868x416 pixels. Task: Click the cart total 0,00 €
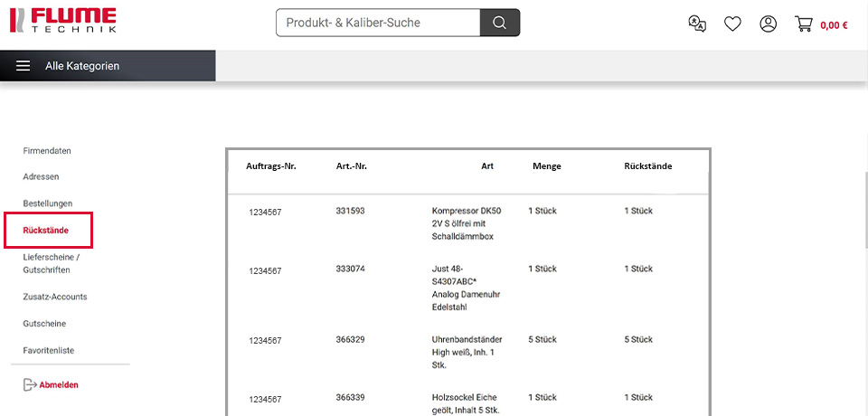click(x=834, y=25)
